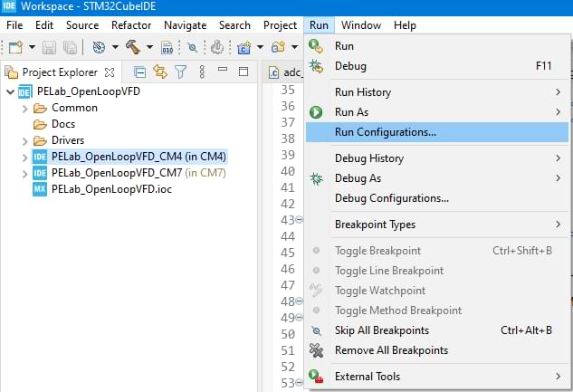Open the hammer Build dropdown arrow
The height and width of the screenshot is (392, 573).
[x=149, y=47]
